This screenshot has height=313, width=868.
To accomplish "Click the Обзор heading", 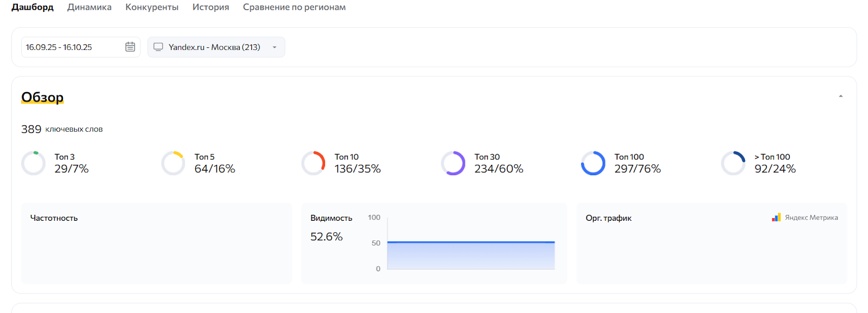I will click(42, 97).
